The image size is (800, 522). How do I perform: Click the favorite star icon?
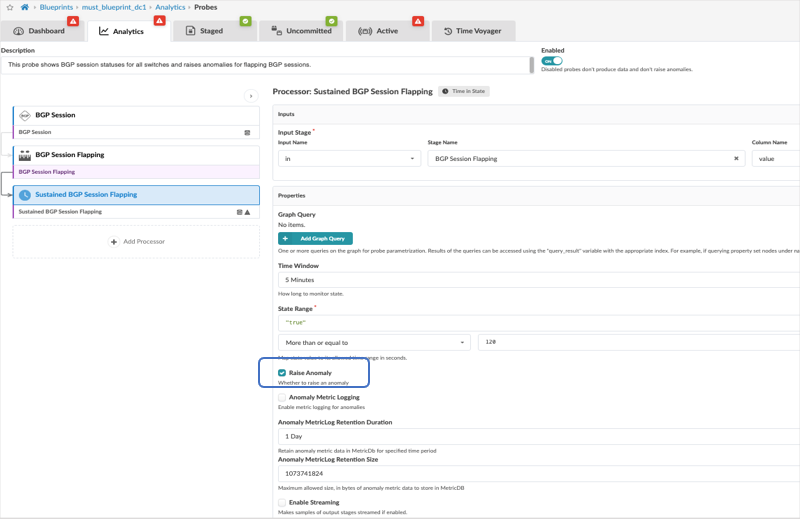9,7
